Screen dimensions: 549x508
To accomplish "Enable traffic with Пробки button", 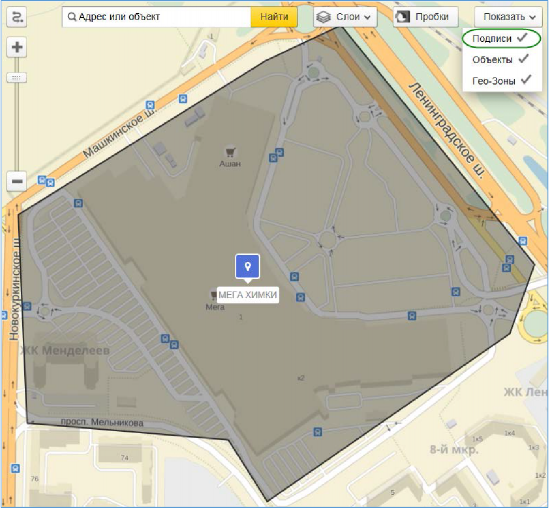I will [x=425, y=17].
